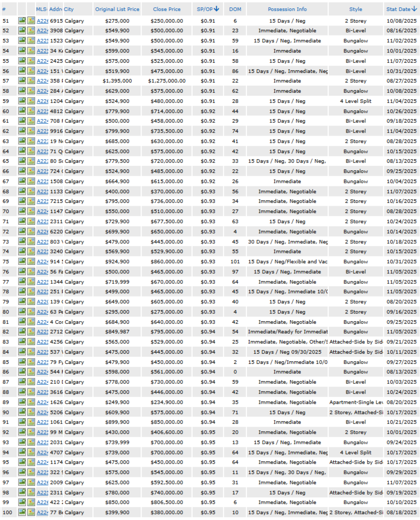Click the Stat Date sort arrow
This screenshot has width=420, height=520.
[x=414, y=9]
